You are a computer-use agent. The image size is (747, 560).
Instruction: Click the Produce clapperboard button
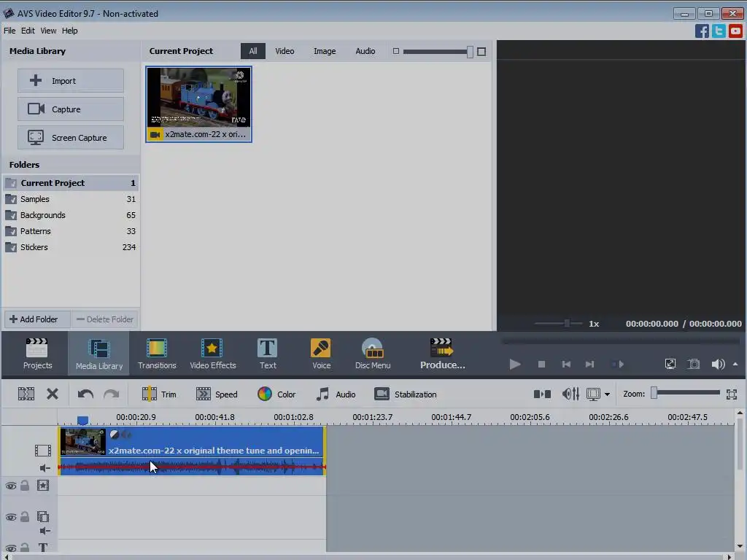pyautogui.click(x=442, y=354)
